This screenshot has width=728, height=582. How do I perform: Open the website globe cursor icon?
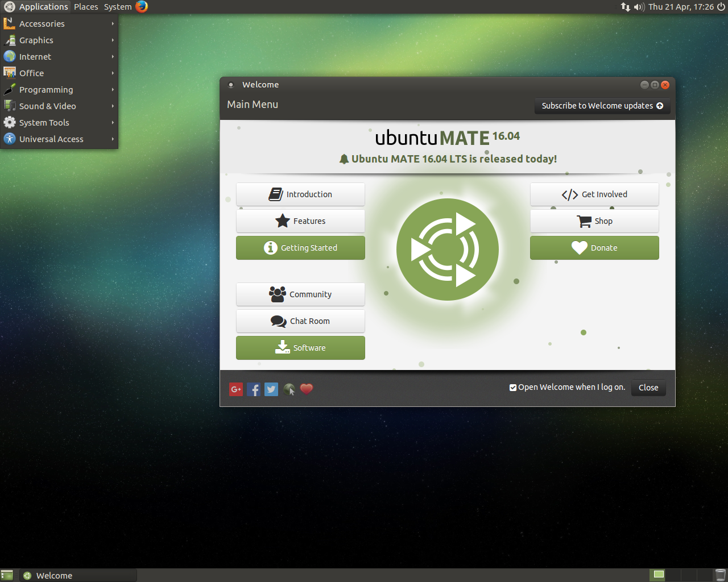pyautogui.click(x=289, y=389)
